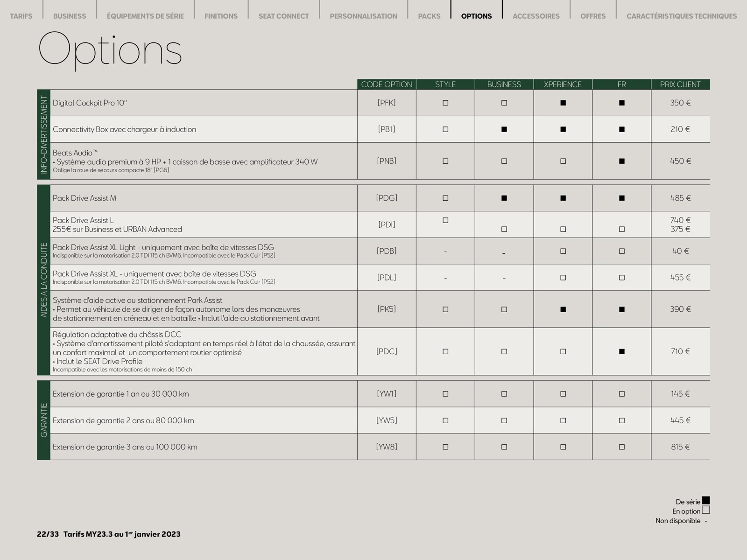Open CARACTÉRISTIQUES TECHNIQUES tab

coord(682,16)
